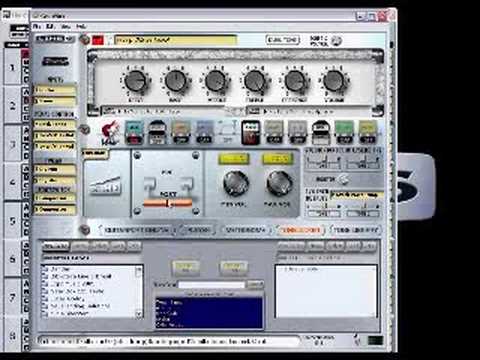Select the blue-gray pedal left of faded block
This screenshot has width=480, height=360.
tap(204, 132)
